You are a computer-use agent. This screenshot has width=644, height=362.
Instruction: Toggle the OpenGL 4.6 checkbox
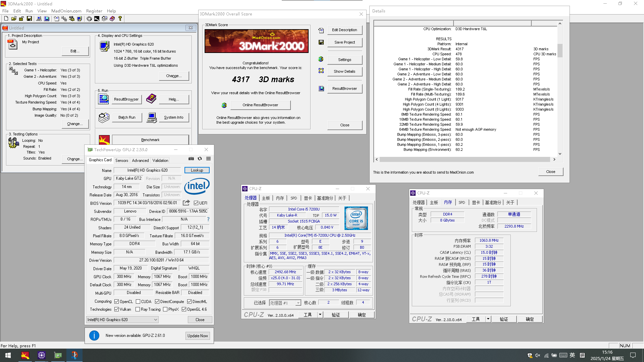coord(184,309)
